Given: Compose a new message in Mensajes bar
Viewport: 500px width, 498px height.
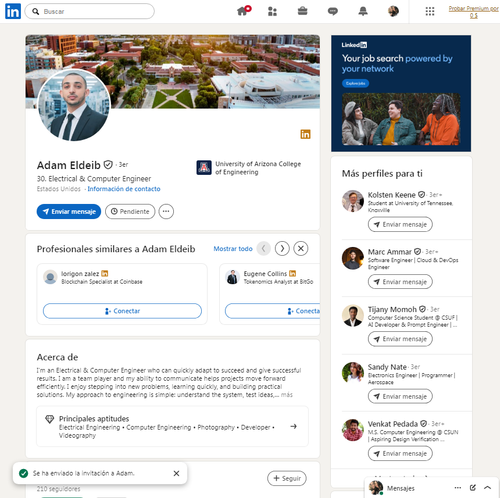Looking at the screenshot, I should [473, 488].
